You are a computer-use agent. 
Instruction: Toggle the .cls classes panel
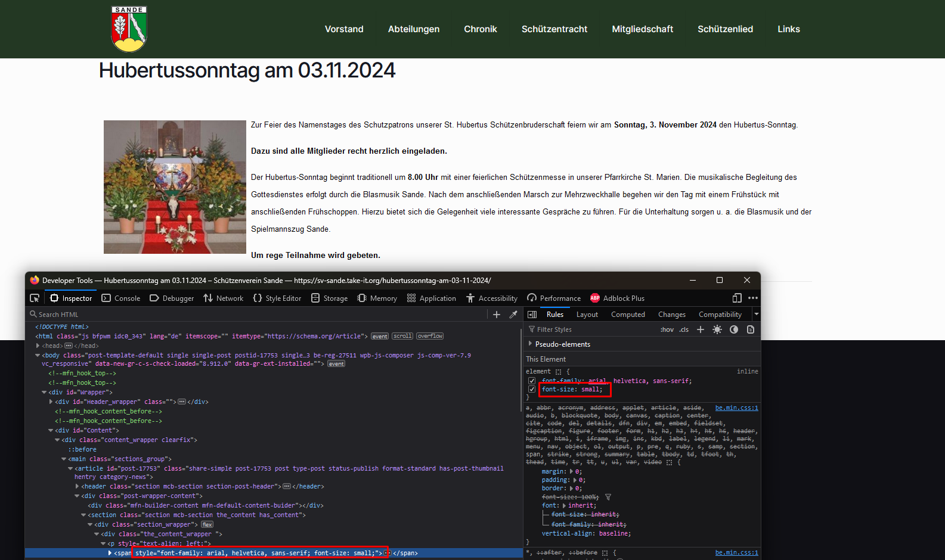[684, 329]
